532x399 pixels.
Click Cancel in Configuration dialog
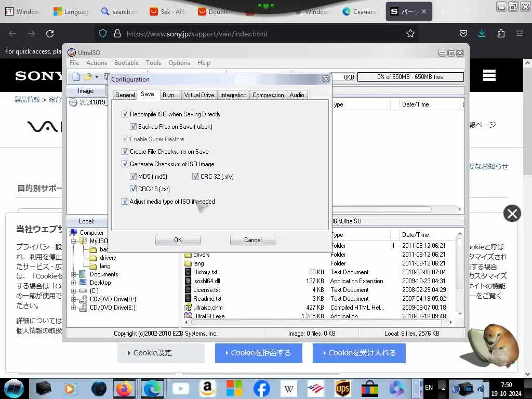(253, 240)
